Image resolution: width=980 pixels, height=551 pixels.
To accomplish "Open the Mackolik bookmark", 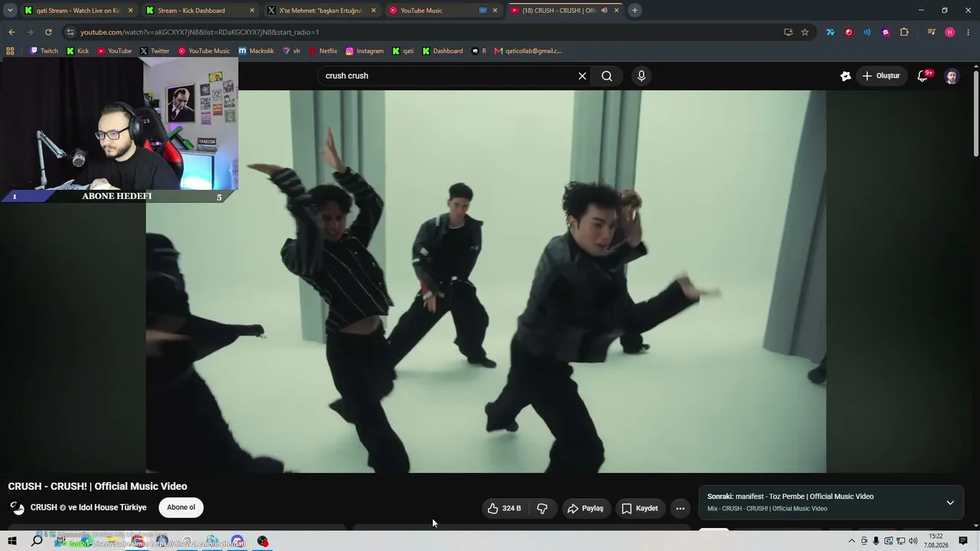I will pyautogui.click(x=256, y=51).
